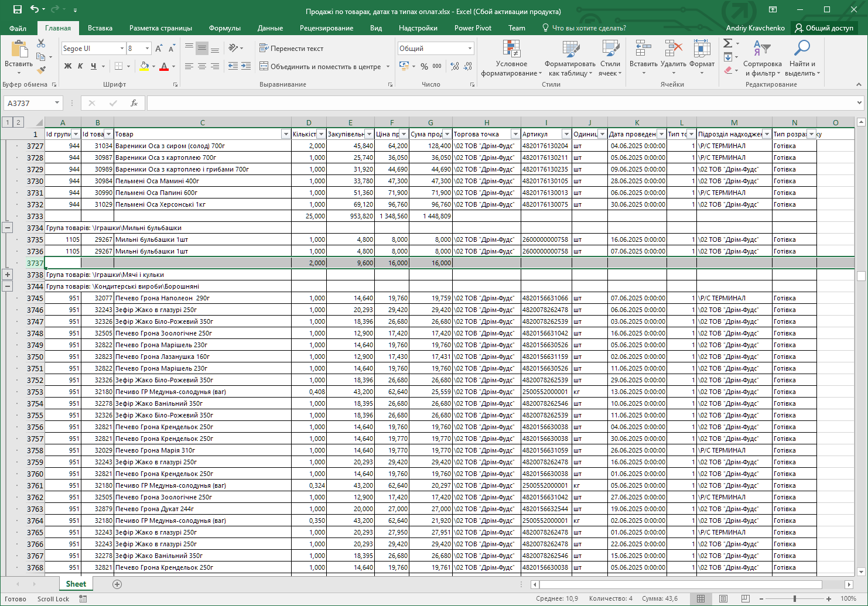Screen dimensions: 868x606
Task: Expand the collapsed group at row 3738
Action: (x=8, y=275)
